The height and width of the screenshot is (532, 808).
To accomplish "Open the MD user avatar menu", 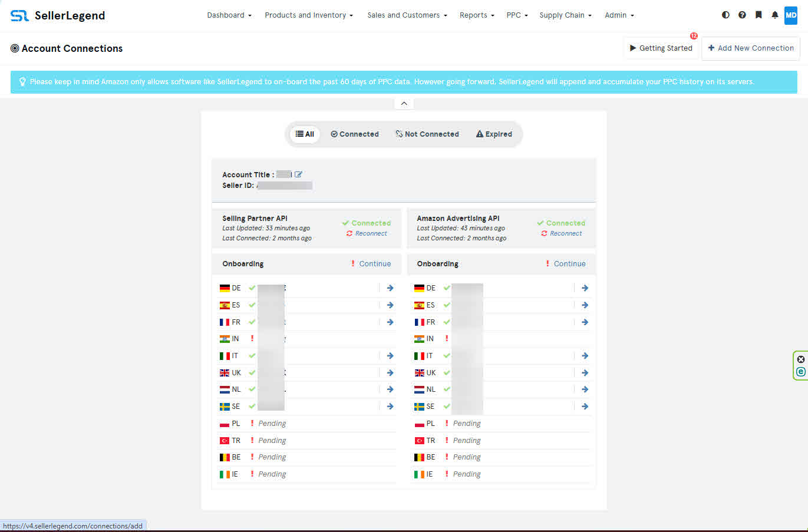I will click(791, 15).
